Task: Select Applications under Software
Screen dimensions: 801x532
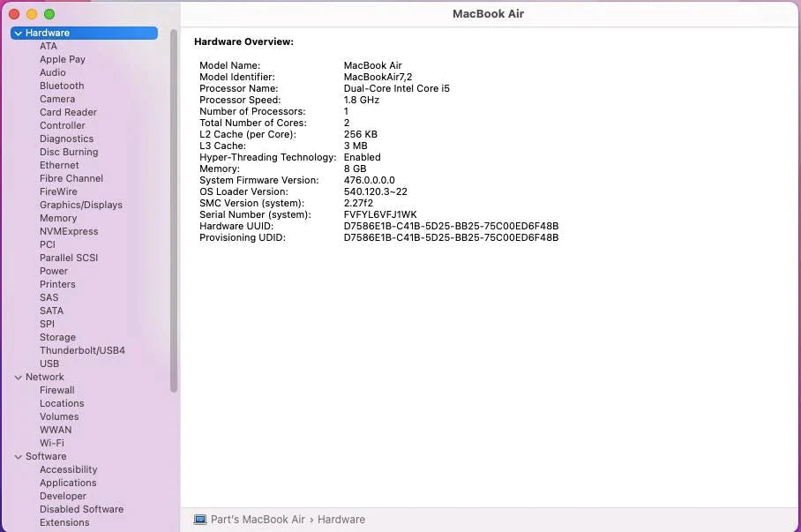Action: [x=68, y=483]
